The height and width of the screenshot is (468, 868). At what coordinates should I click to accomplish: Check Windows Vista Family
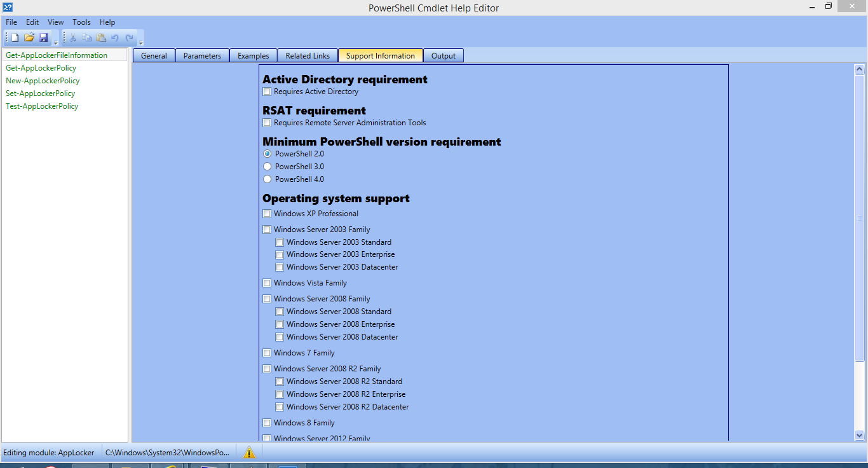point(267,283)
